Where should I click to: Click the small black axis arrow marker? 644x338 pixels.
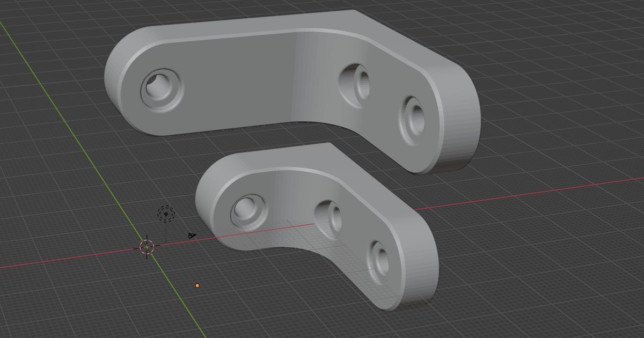point(191,235)
